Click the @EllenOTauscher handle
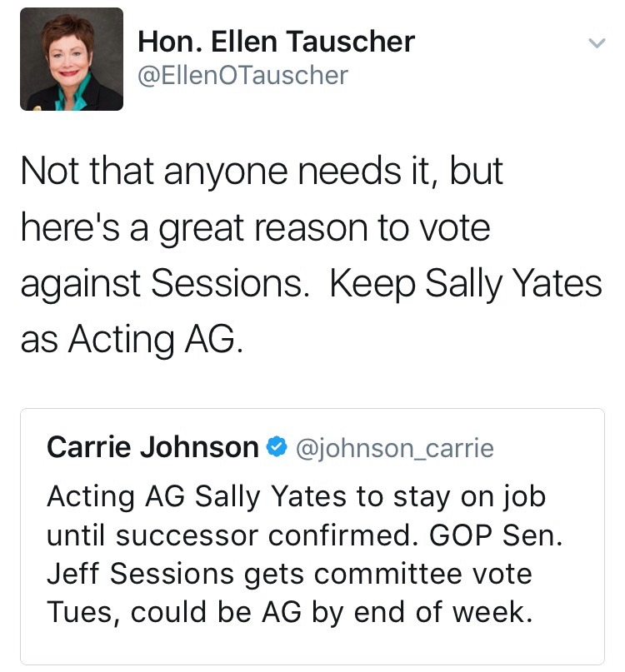Image resolution: width=625 pixels, height=672 pixels. click(242, 76)
